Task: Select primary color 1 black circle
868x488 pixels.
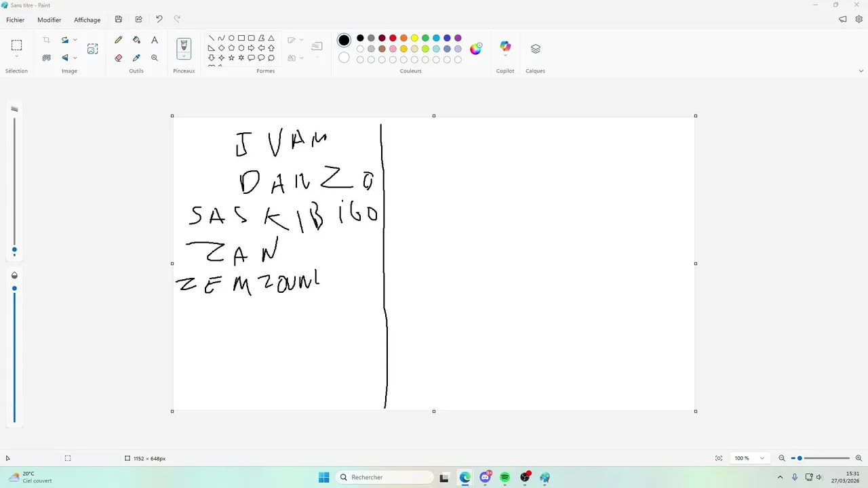Action: [344, 40]
